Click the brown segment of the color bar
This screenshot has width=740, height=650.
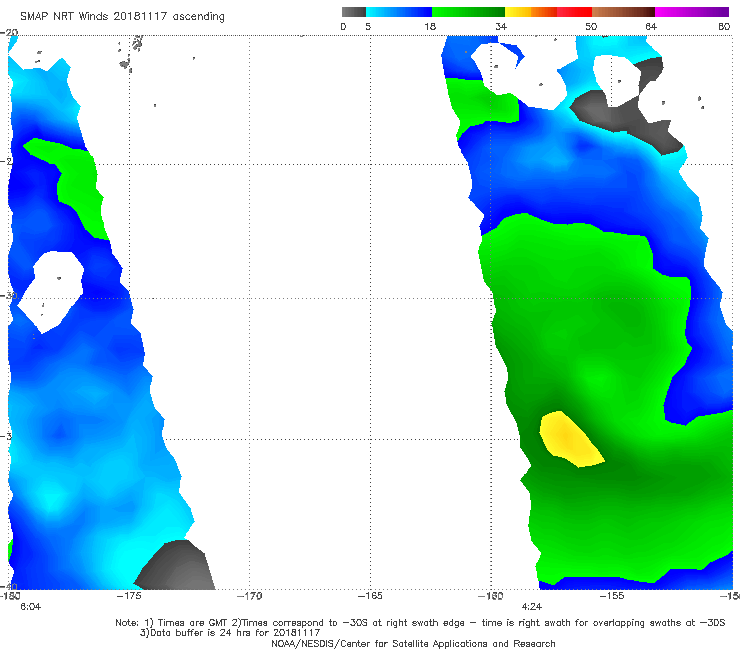[x=623, y=12]
